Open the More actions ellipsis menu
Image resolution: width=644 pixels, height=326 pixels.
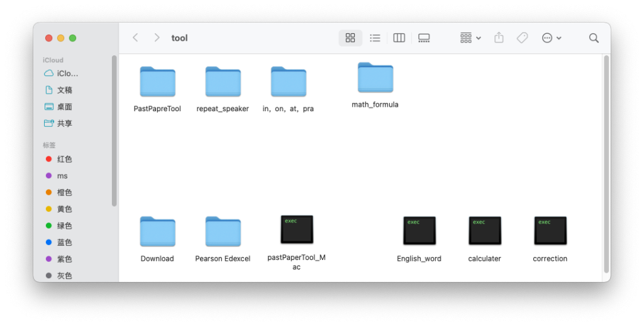tap(551, 38)
